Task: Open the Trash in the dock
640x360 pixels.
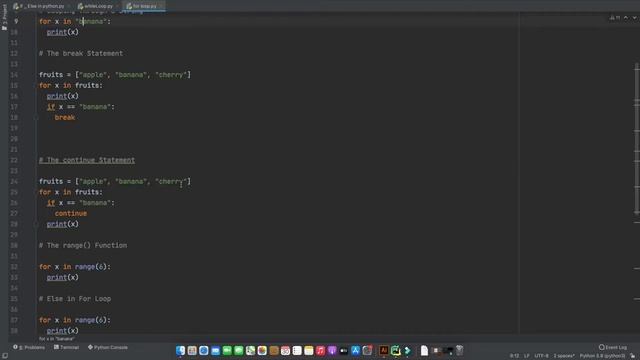Action: pos(460,350)
